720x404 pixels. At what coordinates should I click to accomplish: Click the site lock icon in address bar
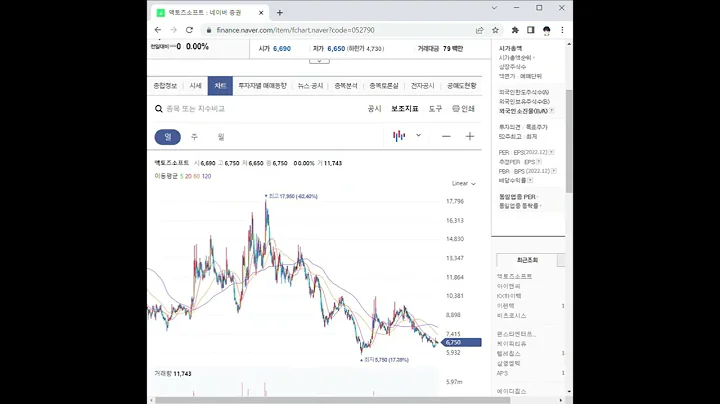click(209, 30)
